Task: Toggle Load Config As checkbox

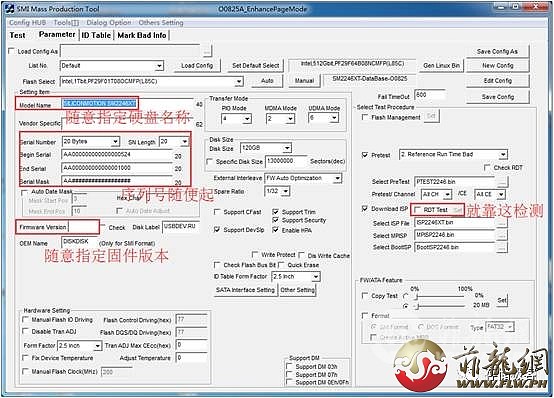Action: pyautogui.click(x=12, y=51)
